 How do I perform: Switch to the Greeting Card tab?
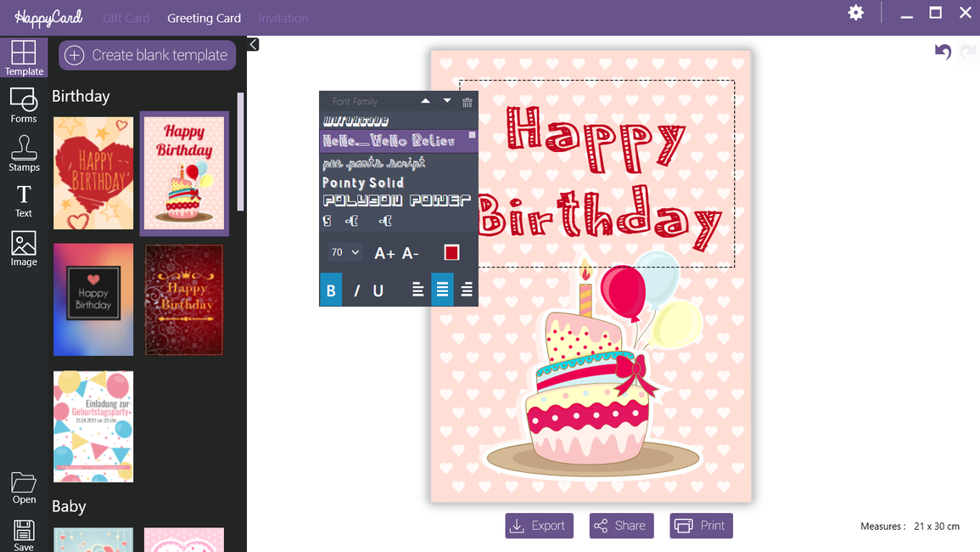click(x=204, y=18)
